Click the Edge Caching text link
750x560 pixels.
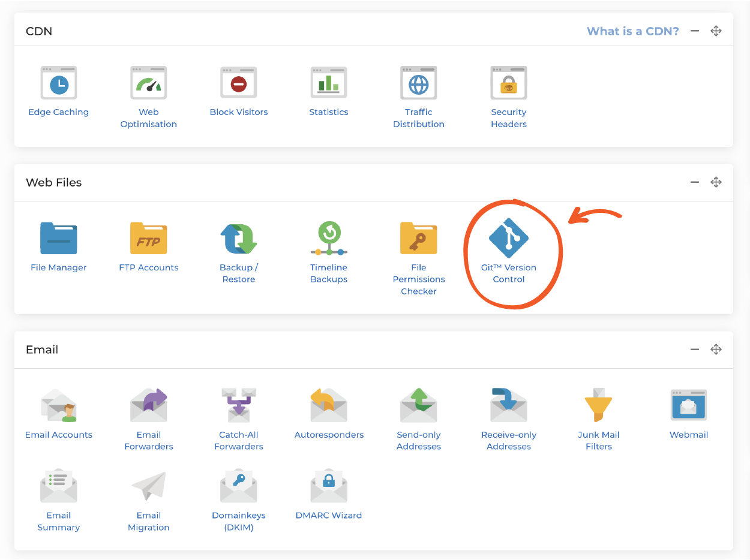point(59,112)
